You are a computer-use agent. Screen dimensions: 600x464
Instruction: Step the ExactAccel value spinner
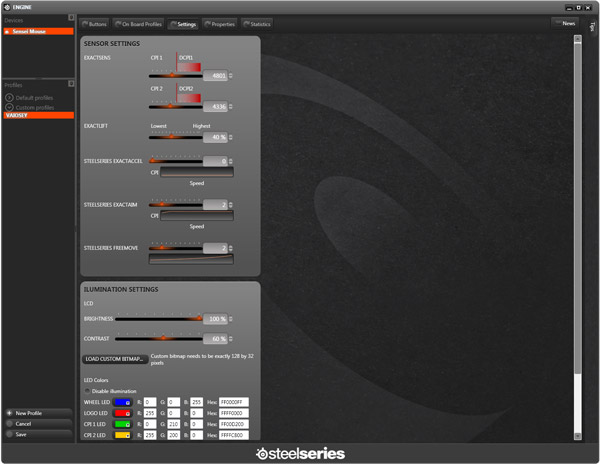[231, 161]
